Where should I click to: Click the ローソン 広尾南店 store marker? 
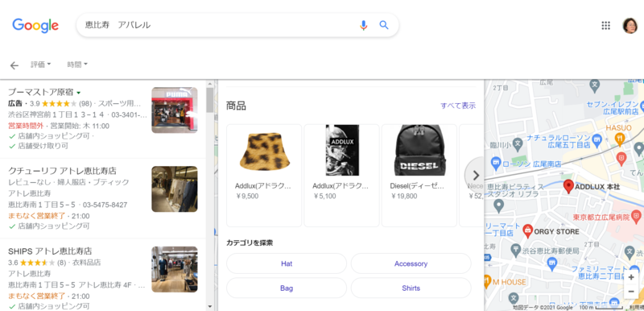point(496,164)
